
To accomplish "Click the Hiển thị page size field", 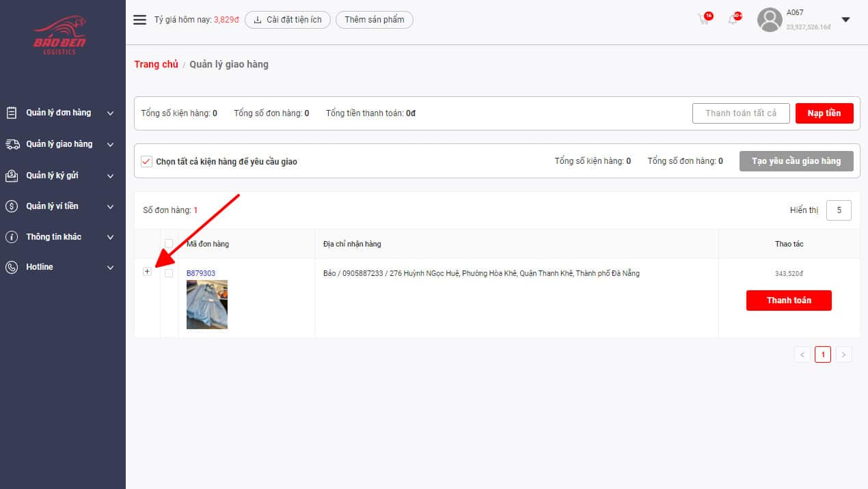I will [x=839, y=210].
